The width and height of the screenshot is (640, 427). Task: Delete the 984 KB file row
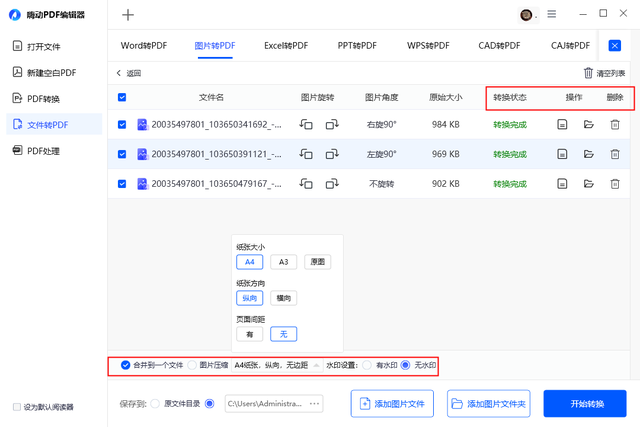pos(615,124)
